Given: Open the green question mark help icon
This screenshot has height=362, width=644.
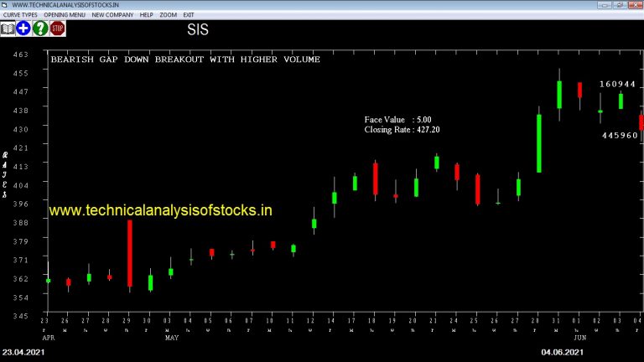Looking at the screenshot, I should point(40,28).
